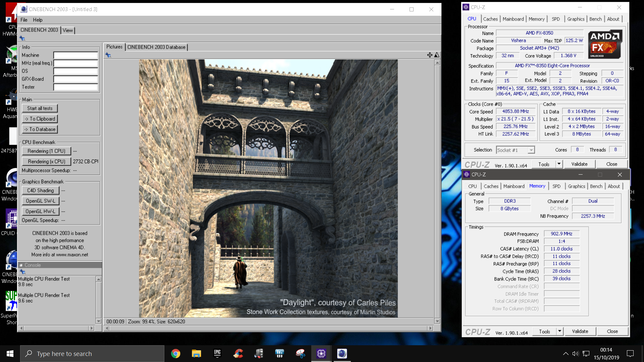The width and height of the screenshot is (644, 362).
Task: Click the zoom triangle icon in Pictures panel
Action: pyautogui.click(x=437, y=55)
